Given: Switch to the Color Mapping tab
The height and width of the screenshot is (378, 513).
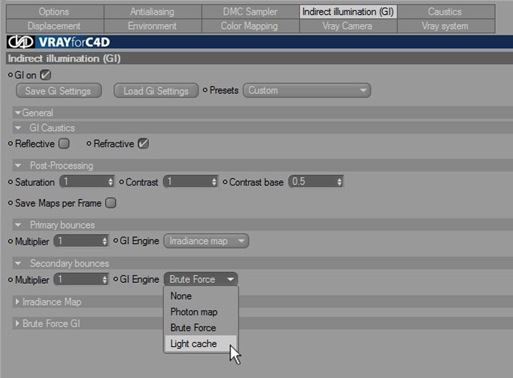Looking at the screenshot, I should [x=249, y=26].
